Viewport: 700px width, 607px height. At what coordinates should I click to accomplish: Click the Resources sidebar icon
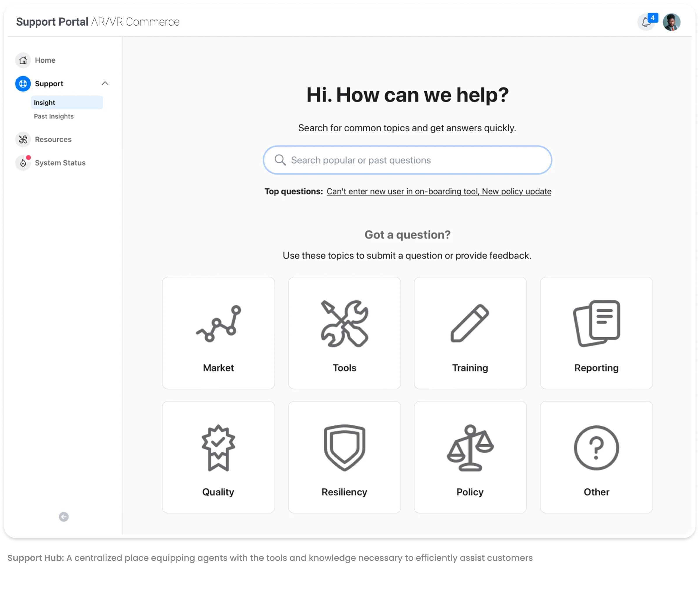pos(23,140)
